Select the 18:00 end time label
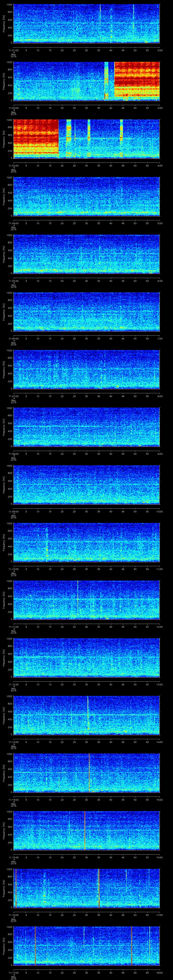The width and height of the screenshot is (173, 980). pos(159,972)
